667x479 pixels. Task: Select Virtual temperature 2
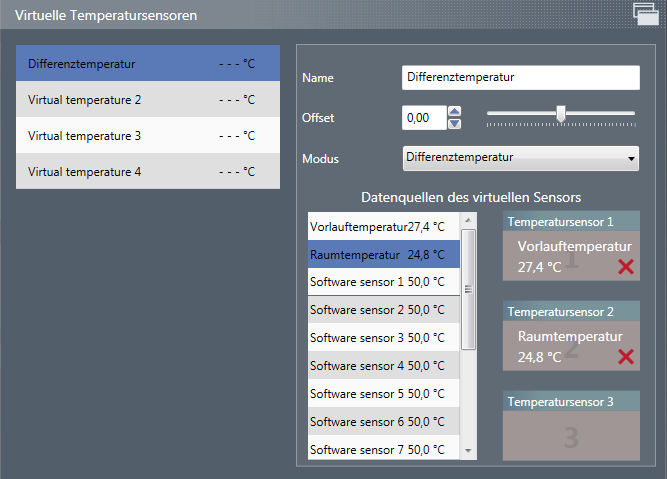pyautogui.click(x=148, y=100)
